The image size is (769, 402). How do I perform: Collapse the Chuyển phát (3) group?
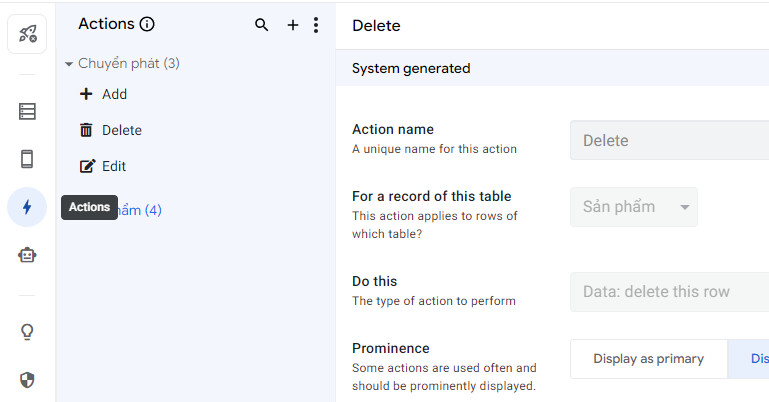pos(69,64)
